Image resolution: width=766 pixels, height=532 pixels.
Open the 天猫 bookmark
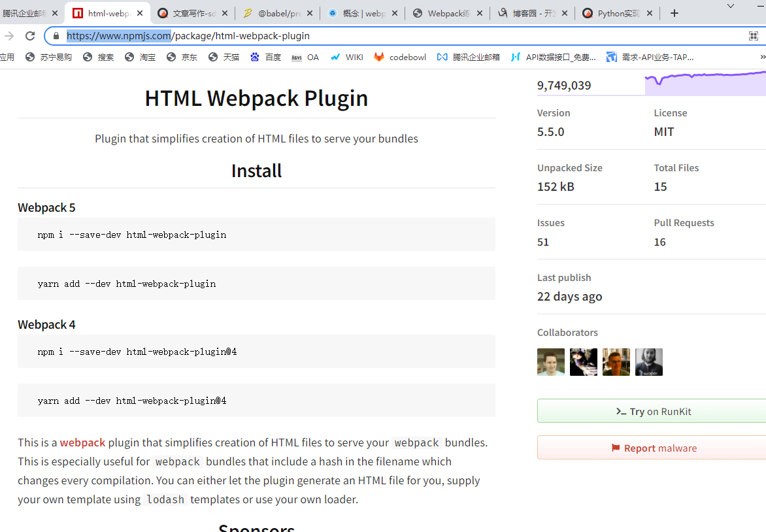pyautogui.click(x=224, y=57)
